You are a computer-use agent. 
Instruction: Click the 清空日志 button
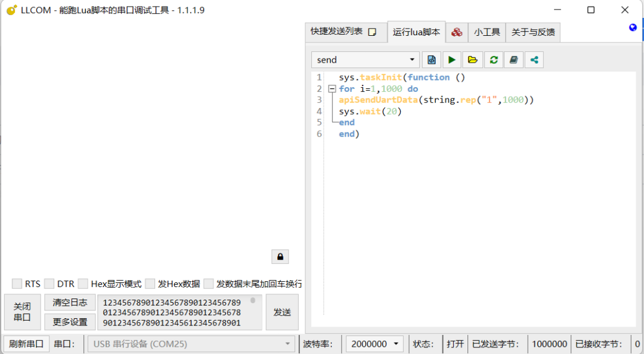pyautogui.click(x=70, y=302)
